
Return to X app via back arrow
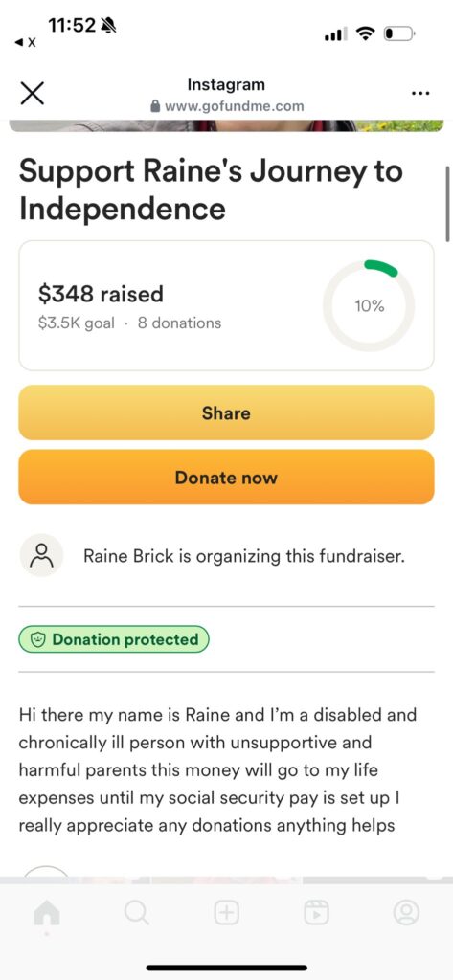[25, 43]
